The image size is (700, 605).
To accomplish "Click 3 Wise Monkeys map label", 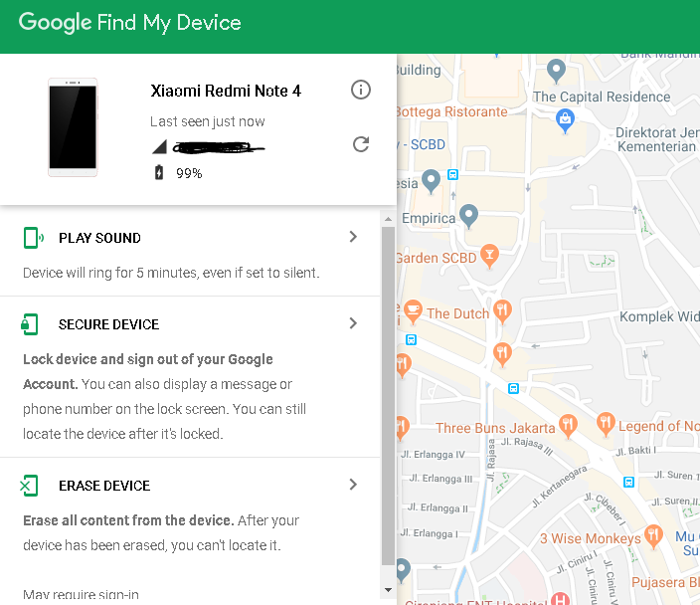I will tap(591, 539).
